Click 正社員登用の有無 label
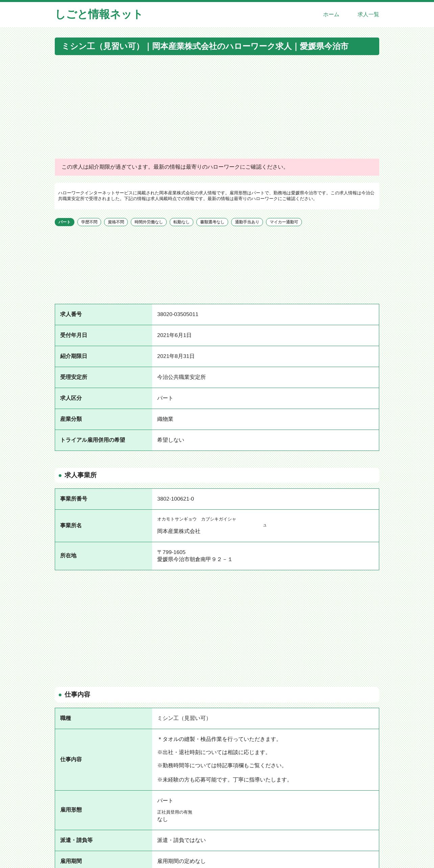Image resolution: width=434 pixels, height=868 pixels. pyautogui.click(x=175, y=812)
